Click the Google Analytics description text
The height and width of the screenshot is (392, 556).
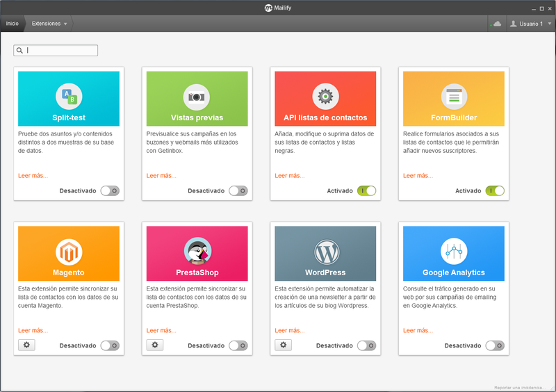450,297
